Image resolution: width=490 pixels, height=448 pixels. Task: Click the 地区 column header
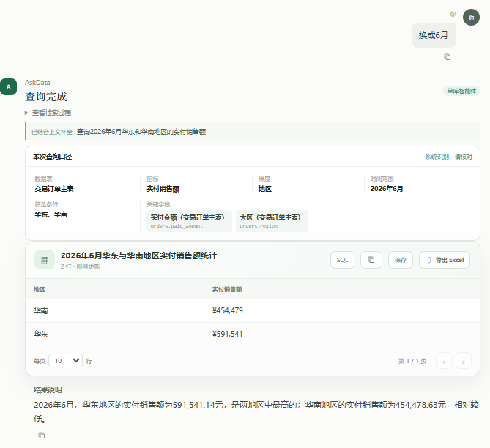click(40, 290)
